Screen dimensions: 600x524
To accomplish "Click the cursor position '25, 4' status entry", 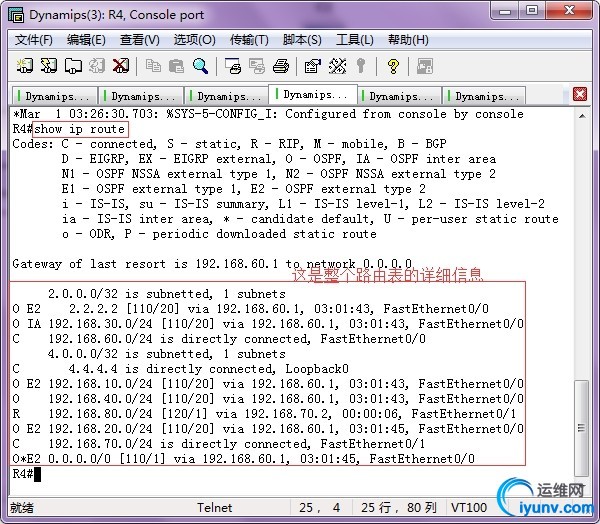I will [x=320, y=508].
